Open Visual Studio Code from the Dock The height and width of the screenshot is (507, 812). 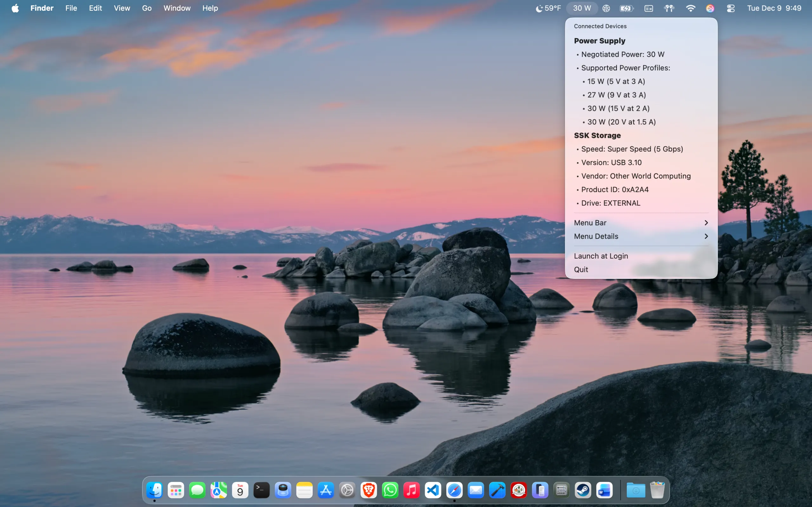pyautogui.click(x=433, y=491)
